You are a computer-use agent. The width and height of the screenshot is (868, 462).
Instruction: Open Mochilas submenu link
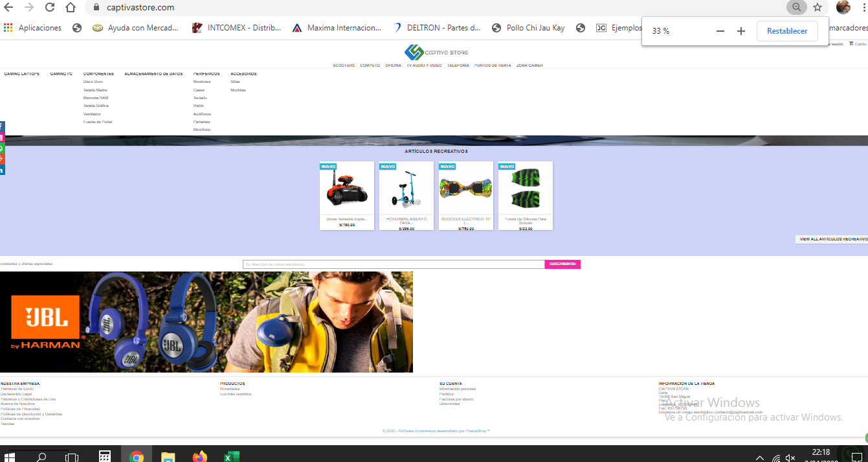[238, 90]
